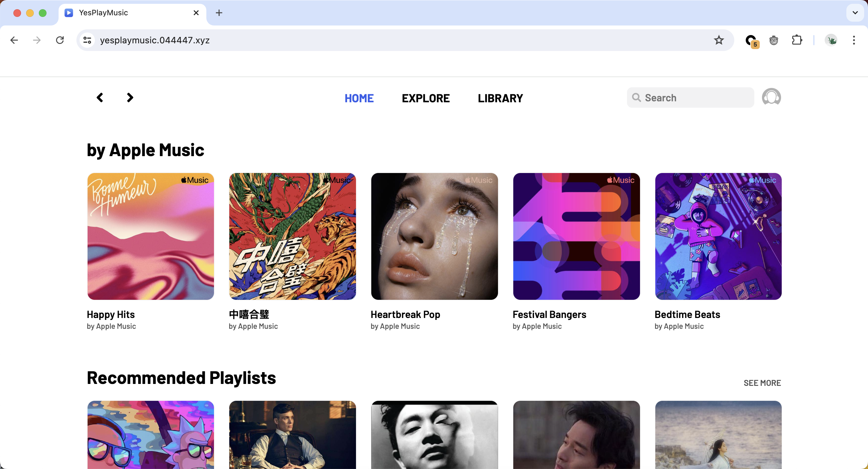This screenshot has width=868, height=469.
Task: Open the Bedtime Beats cover thumbnail
Action: point(718,236)
